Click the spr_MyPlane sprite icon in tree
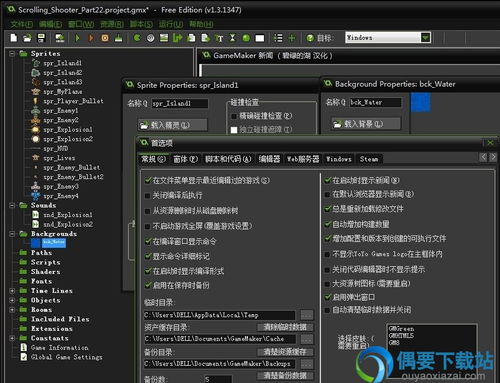The height and width of the screenshot is (383, 500). [36, 91]
